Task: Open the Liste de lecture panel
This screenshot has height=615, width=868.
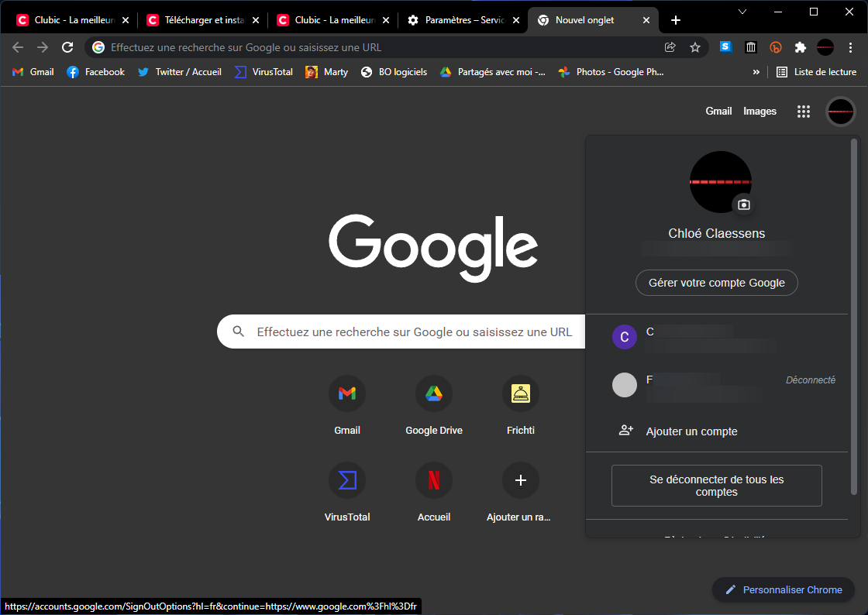Action: (x=817, y=72)
